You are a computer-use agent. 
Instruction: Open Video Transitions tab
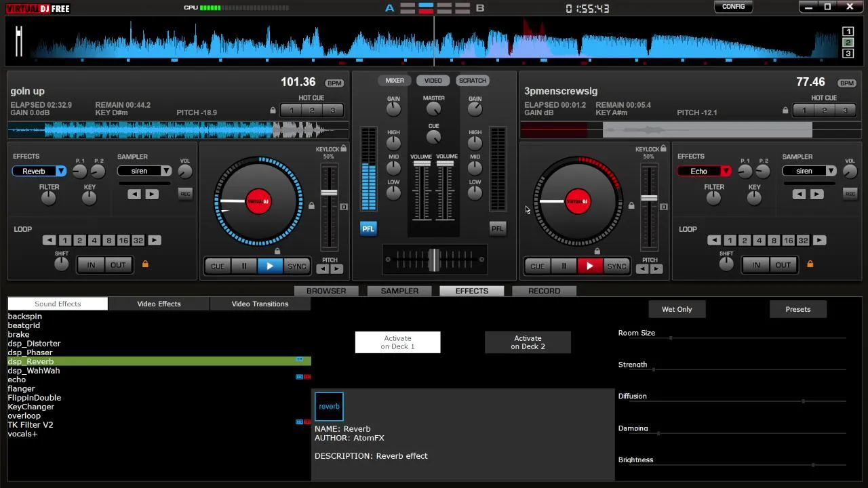coord(260,304)
